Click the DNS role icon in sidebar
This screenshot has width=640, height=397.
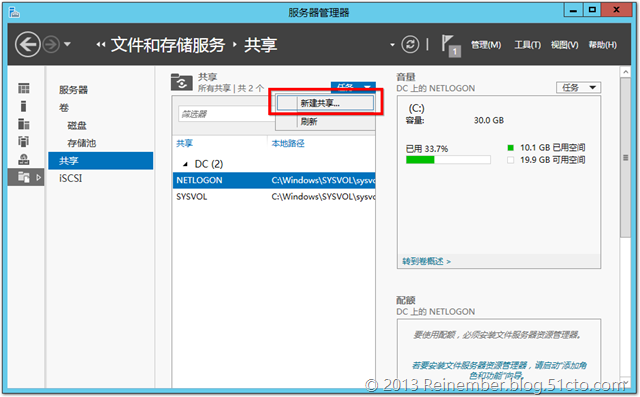(x=24, y=159)
